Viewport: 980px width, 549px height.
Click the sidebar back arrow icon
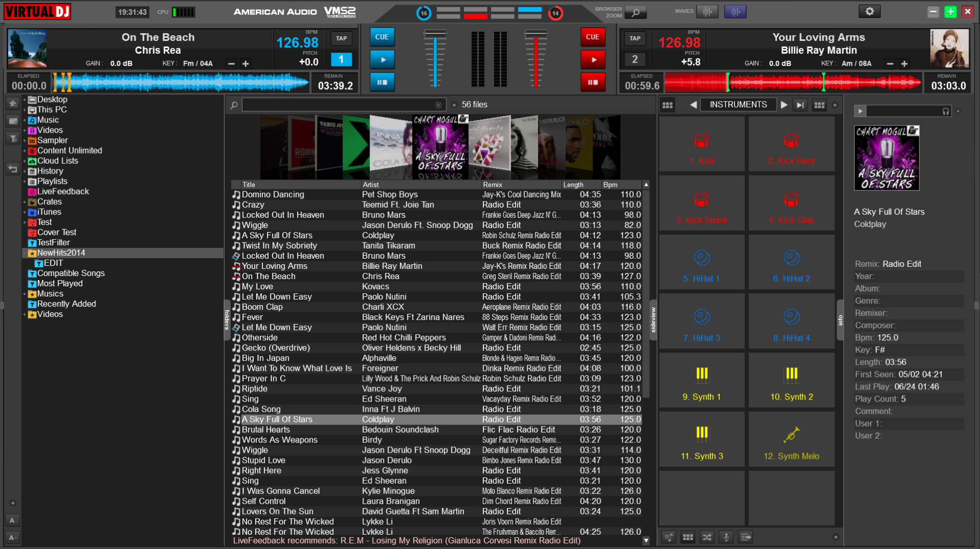click(13, 168)
